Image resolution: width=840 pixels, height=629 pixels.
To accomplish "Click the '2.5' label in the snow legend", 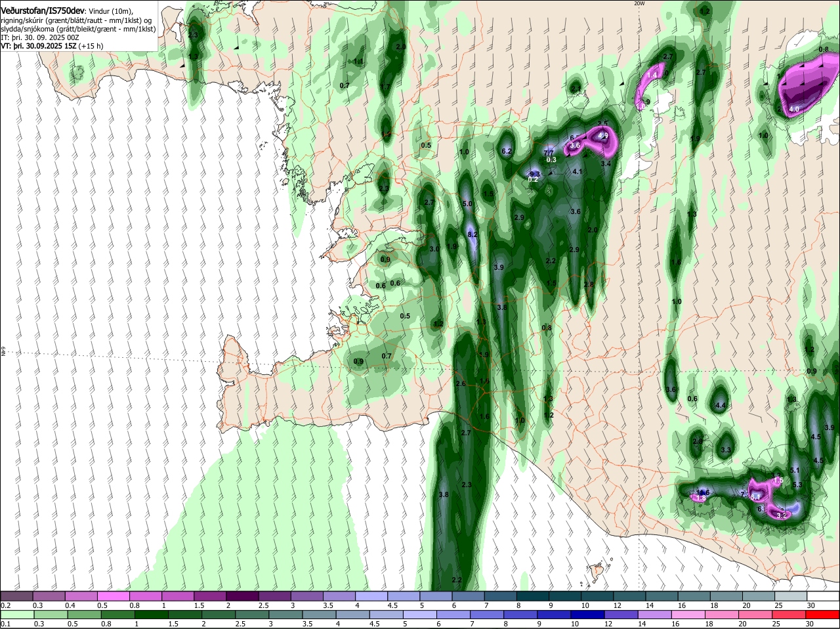I will (263, 605).
